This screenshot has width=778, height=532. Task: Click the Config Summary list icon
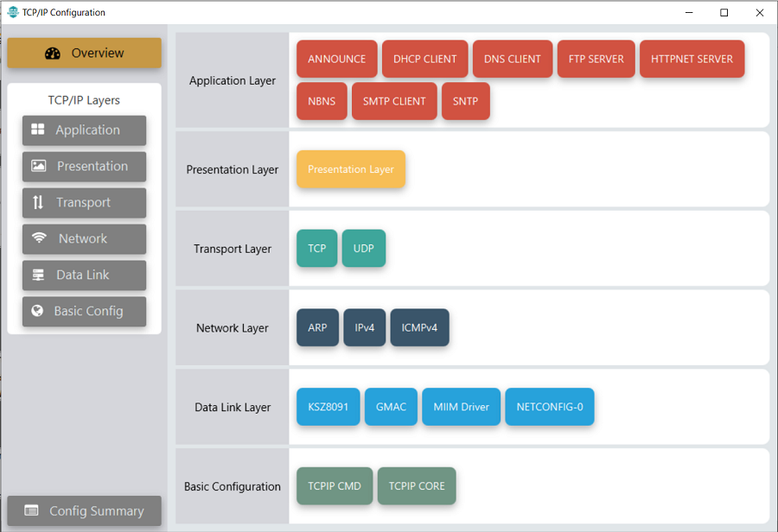tap(31, 510)
